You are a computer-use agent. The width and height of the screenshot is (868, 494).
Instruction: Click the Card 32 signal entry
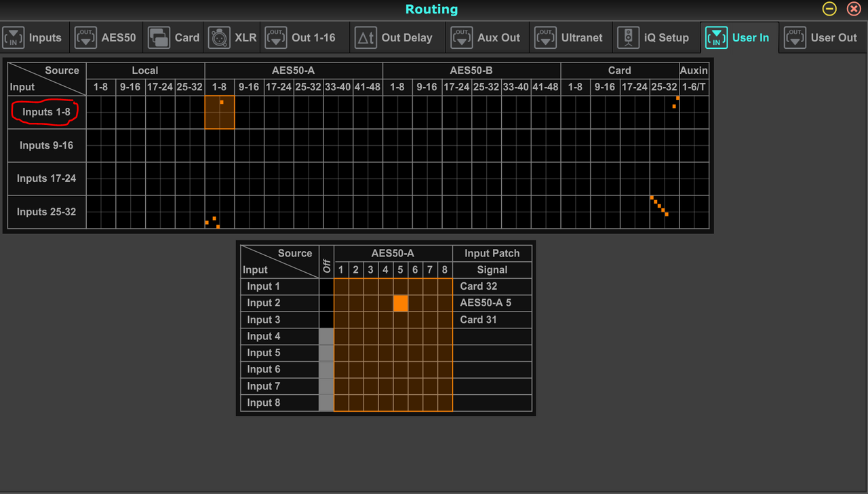pyautogui.click(x=492, y=286)
